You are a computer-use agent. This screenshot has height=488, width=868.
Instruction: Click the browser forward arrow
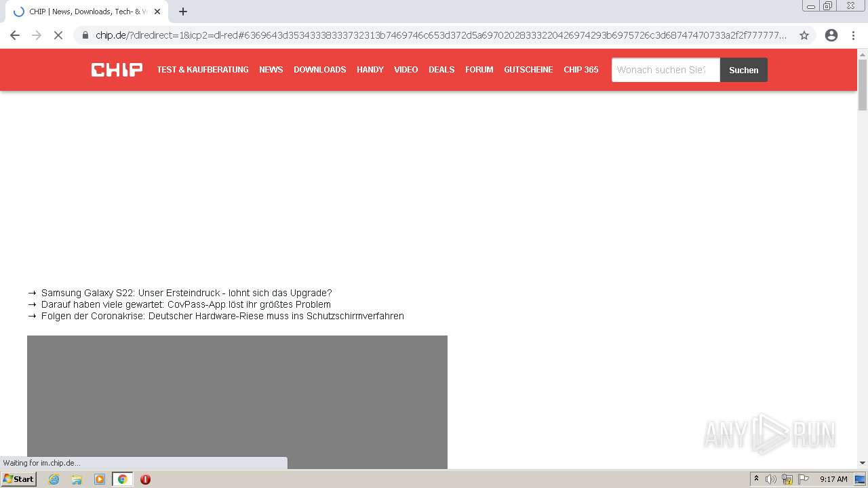[x=37, y=35]
